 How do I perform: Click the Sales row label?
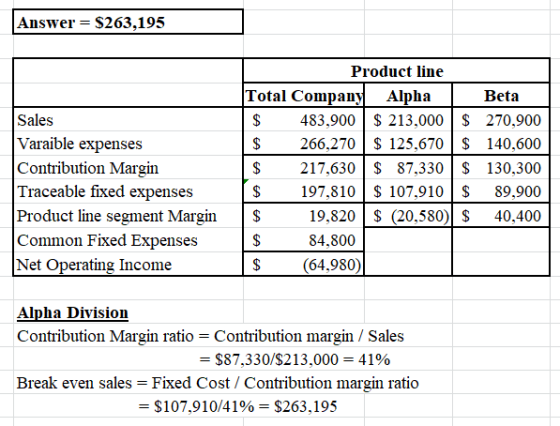point(35,120)
